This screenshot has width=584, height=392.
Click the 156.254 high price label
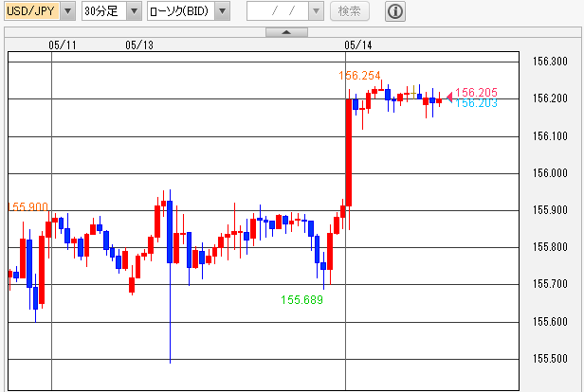359,76
